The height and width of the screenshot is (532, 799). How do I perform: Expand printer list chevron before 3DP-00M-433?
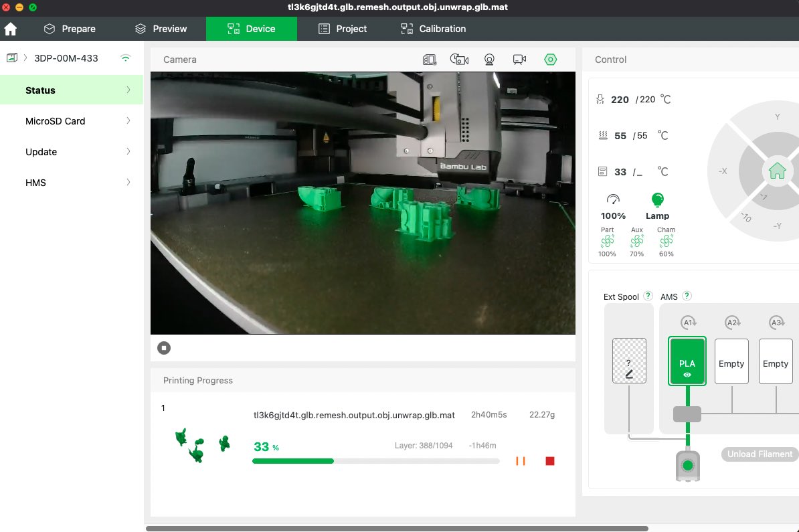pos(25,58)
